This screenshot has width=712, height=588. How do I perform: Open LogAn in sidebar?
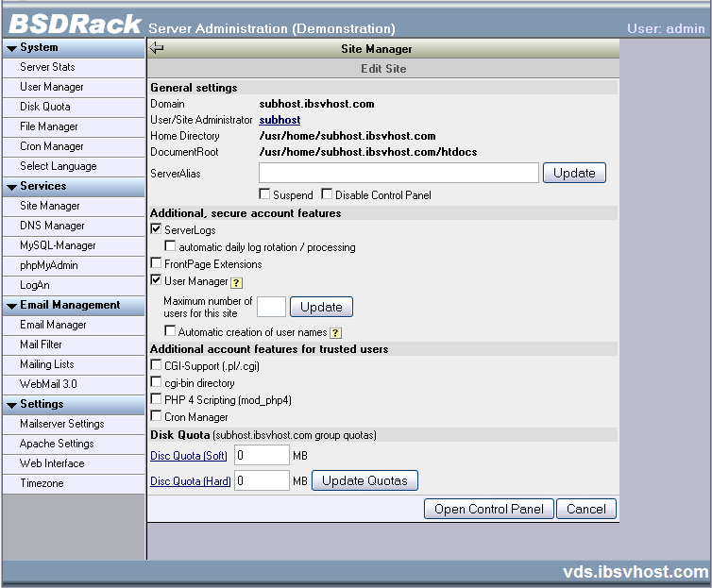tap(74, 285)
